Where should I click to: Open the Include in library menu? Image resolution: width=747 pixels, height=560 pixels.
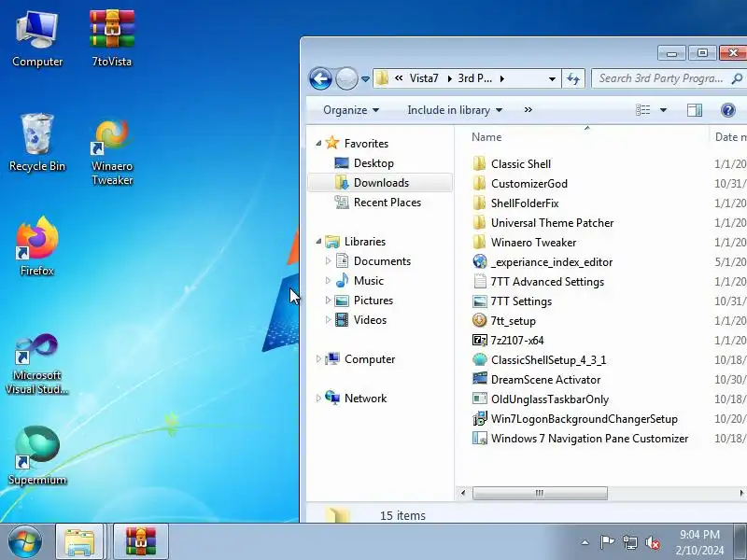pos(455,110)
